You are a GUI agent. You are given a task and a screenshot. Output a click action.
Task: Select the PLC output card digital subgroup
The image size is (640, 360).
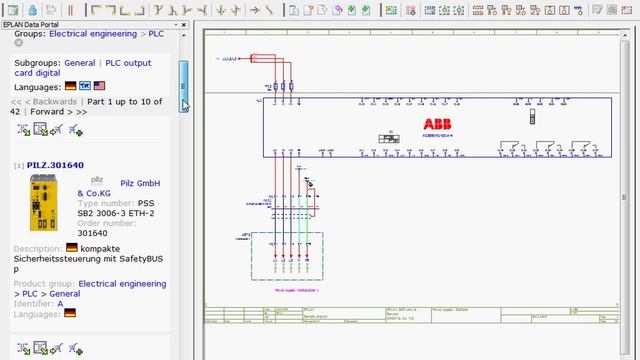tap(83, 68)
